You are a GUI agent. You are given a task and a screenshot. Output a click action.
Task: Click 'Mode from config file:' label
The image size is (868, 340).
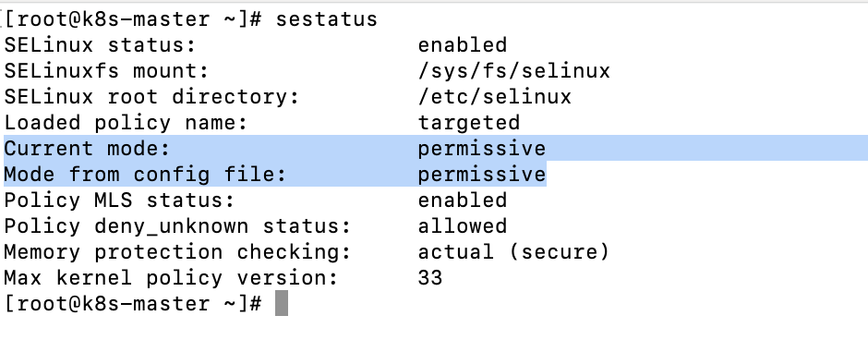[x=145, y=175]
